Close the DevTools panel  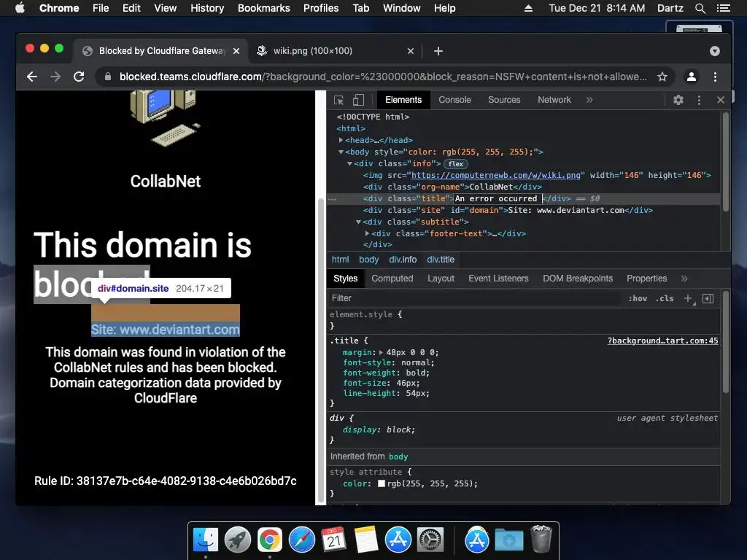pyautogui.click(x=720, y=100)
